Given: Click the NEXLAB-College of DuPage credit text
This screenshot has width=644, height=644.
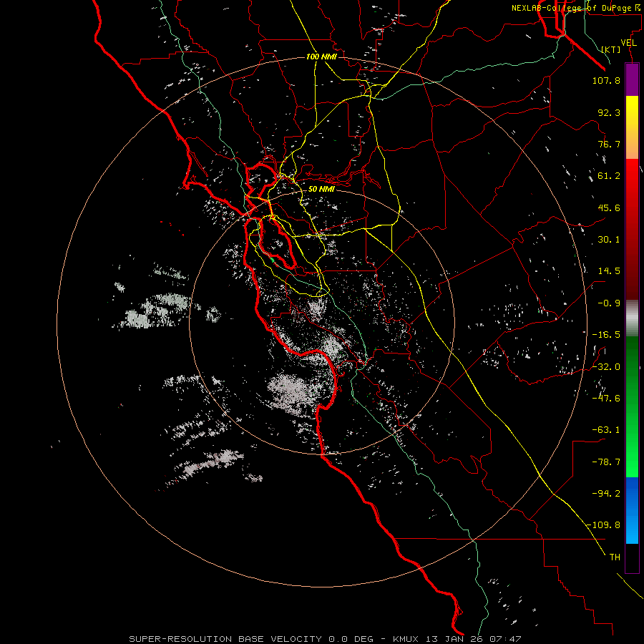Looking at the screenshot, I should tap(574, 8).
